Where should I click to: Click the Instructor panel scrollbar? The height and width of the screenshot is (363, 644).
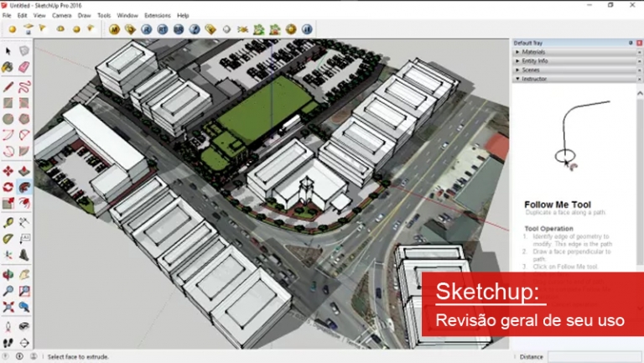[640, 181]
